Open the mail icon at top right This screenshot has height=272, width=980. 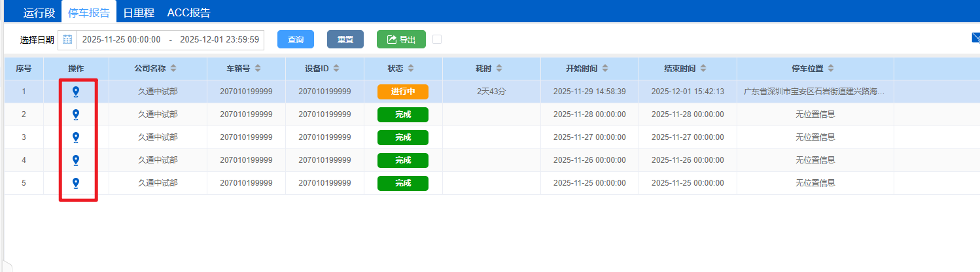[975, 39]
